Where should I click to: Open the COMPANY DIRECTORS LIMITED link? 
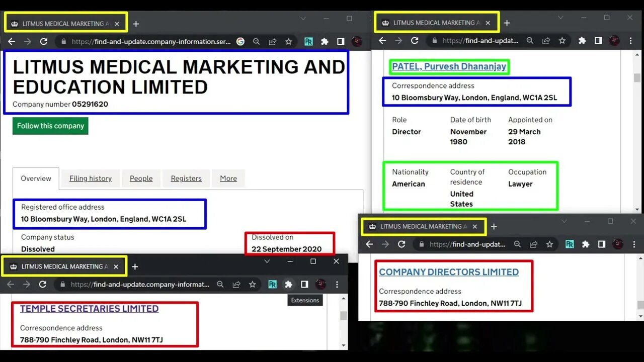point(449,272)
